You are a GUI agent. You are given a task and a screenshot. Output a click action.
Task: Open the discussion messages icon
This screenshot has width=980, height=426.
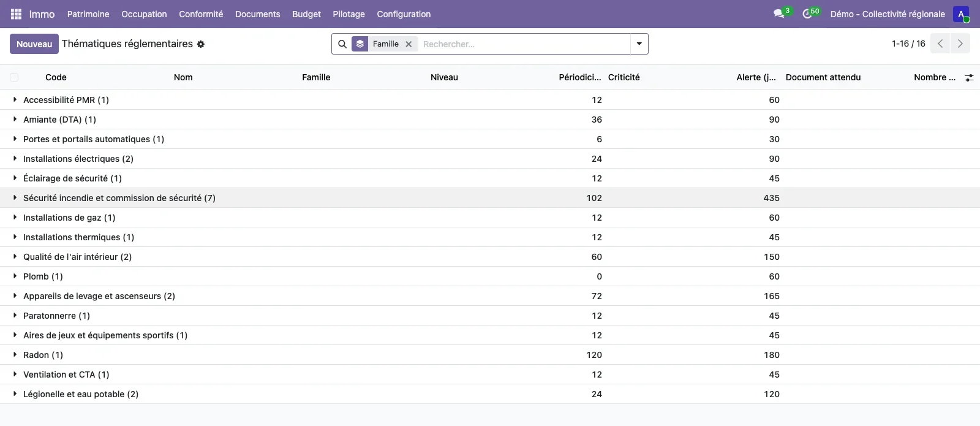point(779,14)
